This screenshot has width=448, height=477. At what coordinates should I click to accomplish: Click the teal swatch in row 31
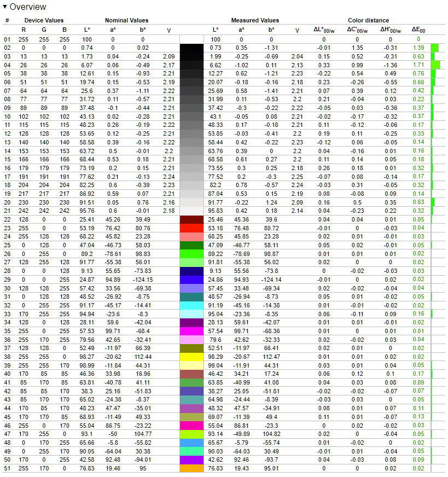191,297
